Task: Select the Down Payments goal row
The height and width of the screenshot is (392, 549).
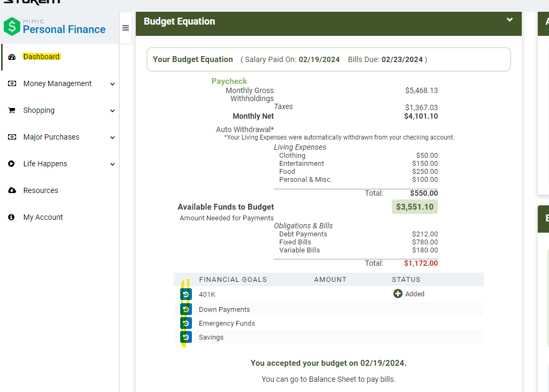Action: (x=328, y=309)
